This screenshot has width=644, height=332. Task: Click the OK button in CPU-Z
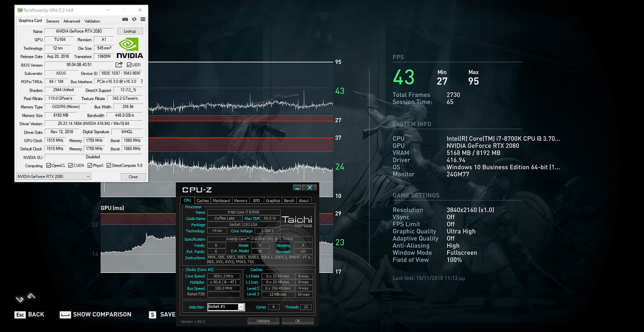pyautogui.click(x=298, y=321)
